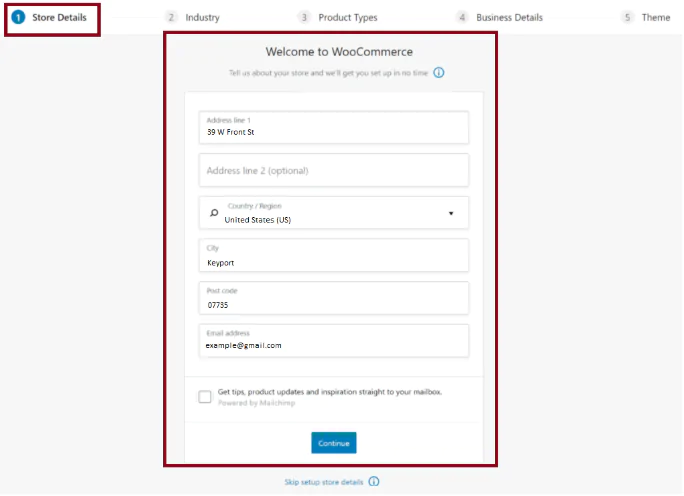Screen dimensions: 684x496
Task: Open the Business Details step
Action: coord(509,18)
